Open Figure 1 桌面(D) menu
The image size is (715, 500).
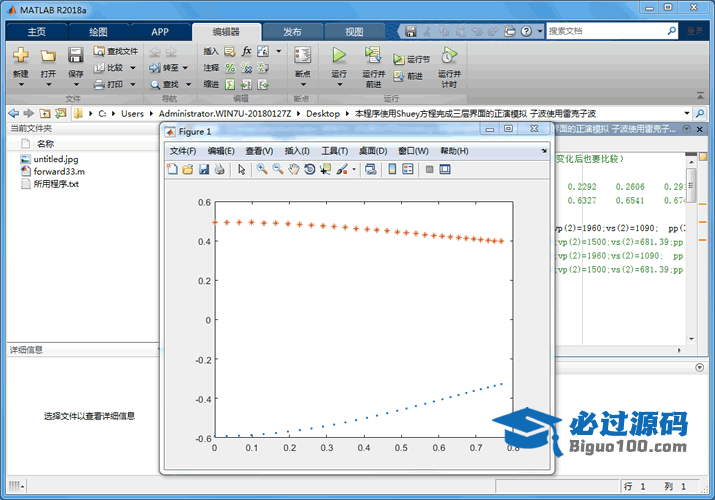pyautogui.click(x=373, y=151)
